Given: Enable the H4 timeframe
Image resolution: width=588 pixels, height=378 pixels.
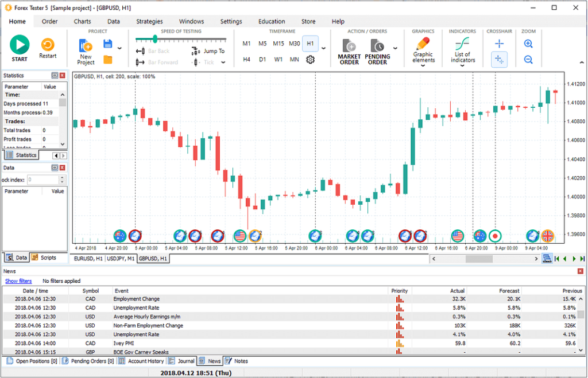Looking at the screenshot, I should [x=246, y=59].
